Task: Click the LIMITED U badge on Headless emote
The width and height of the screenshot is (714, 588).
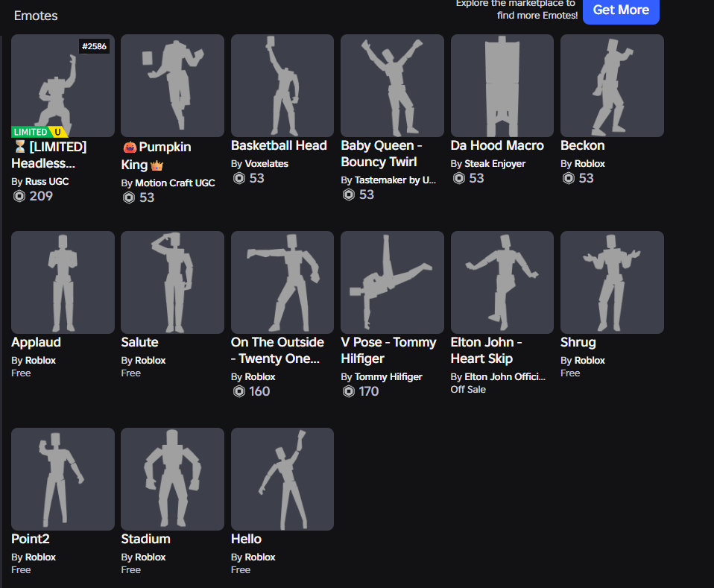Action: tap(40, 132)
